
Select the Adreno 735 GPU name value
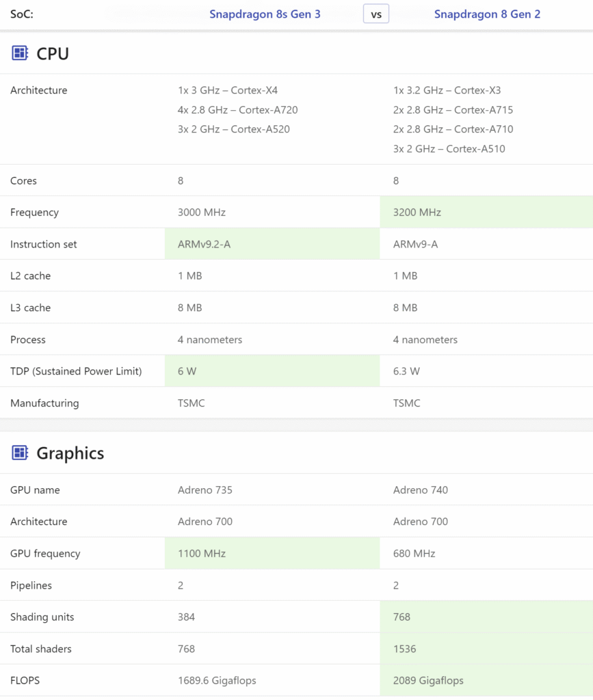tap(205, 490)
